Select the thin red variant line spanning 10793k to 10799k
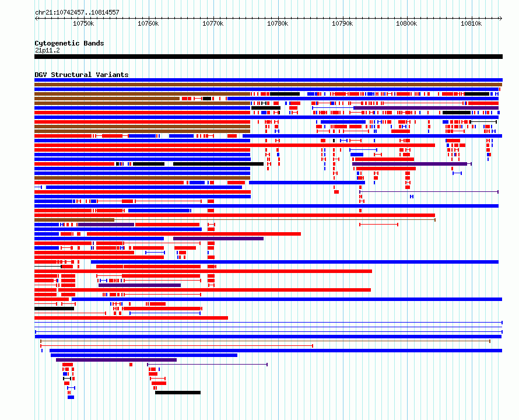 click(378, 225)
